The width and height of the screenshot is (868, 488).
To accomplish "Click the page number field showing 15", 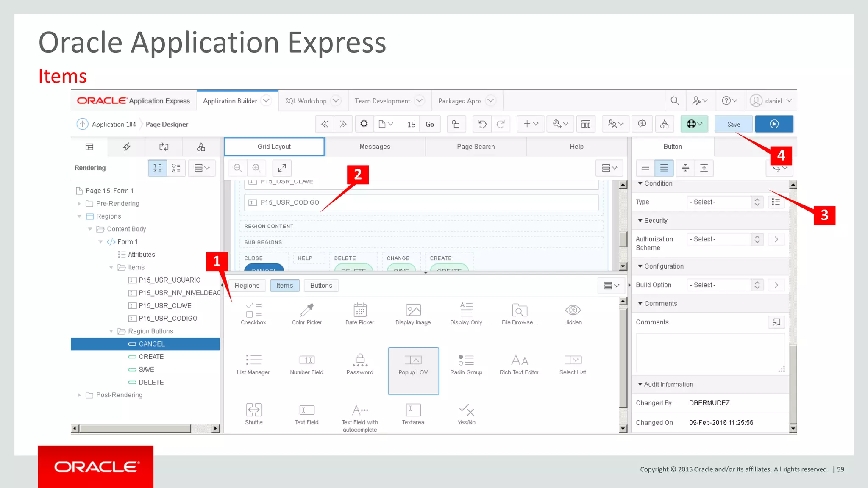I will point(411,124).
